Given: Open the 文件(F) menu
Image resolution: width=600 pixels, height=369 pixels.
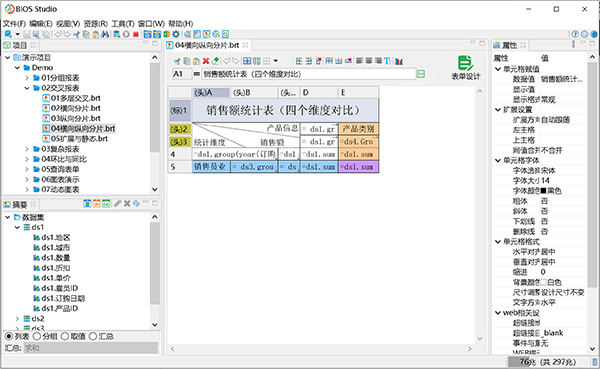Looking at the screenshot, I should (x=15, y=24).
